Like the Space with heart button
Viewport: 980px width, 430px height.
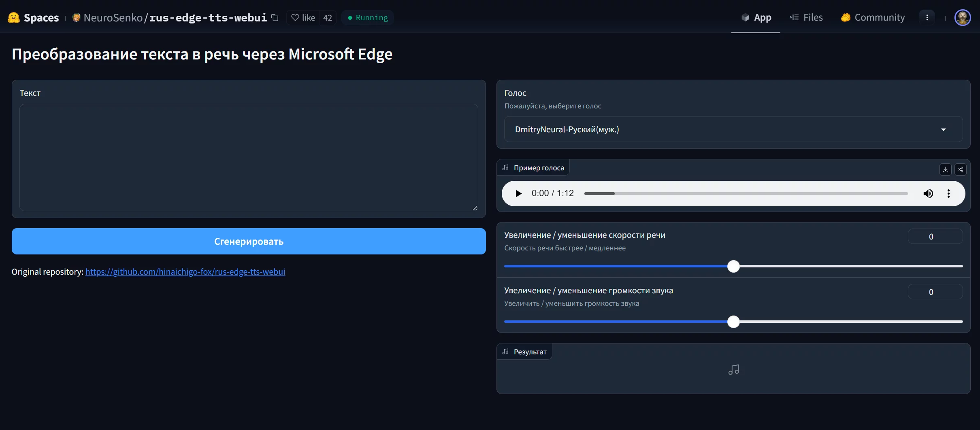click(x=303, y=17)
